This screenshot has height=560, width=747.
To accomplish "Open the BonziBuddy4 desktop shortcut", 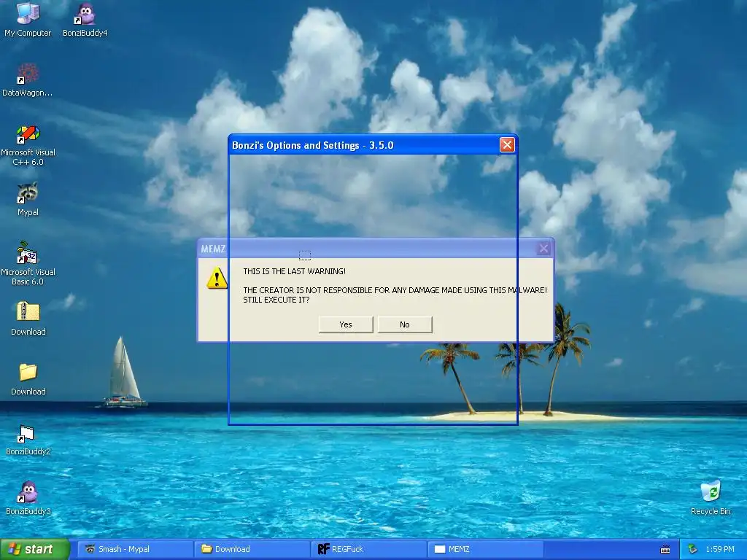I will tap(85, 20).
